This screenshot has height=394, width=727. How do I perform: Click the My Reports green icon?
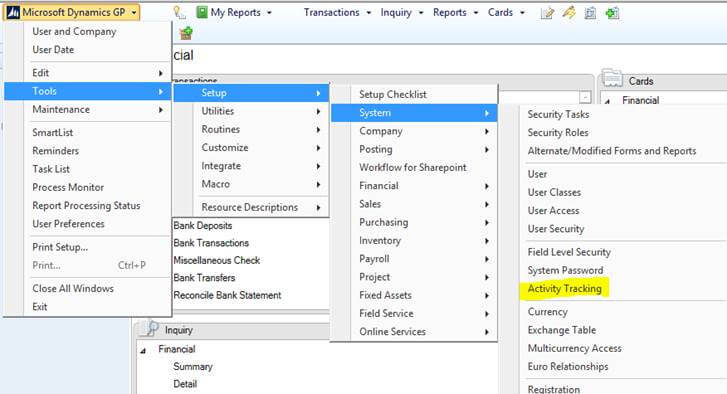(x=202, y=13)
